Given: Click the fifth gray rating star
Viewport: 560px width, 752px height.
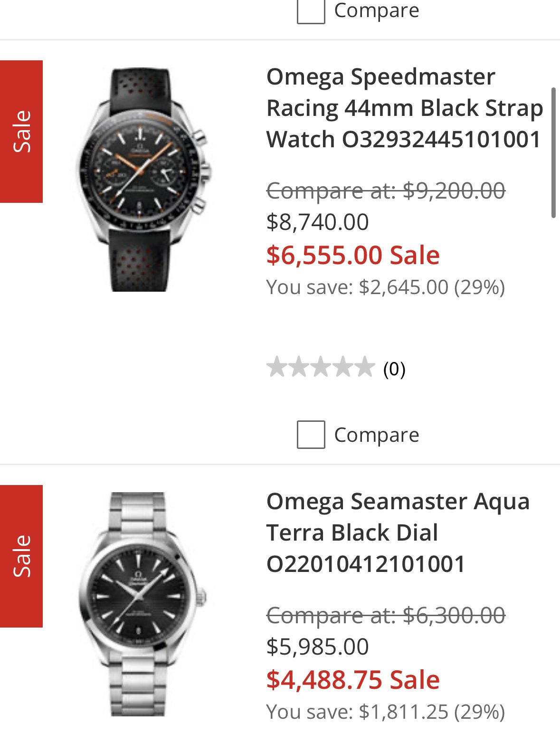Looking at the screenshot, I should coord(364,367).
